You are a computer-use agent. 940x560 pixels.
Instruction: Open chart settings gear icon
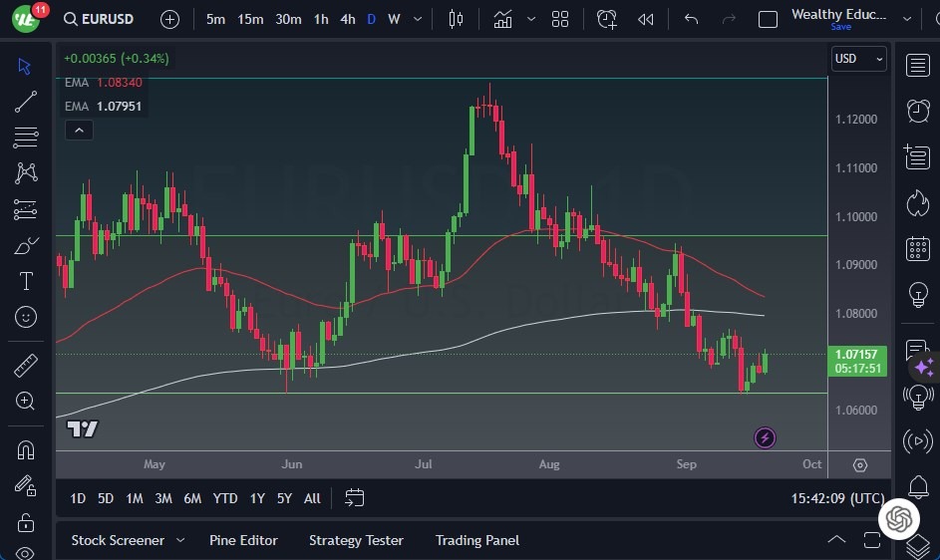pyautogui.click(x=860, y=465)
